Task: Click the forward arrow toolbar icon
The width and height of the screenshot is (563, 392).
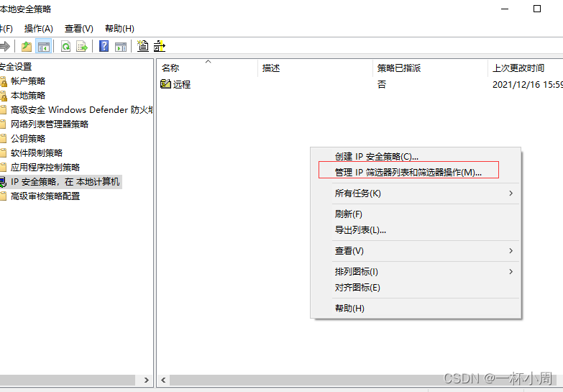Action: pos(4,46)
